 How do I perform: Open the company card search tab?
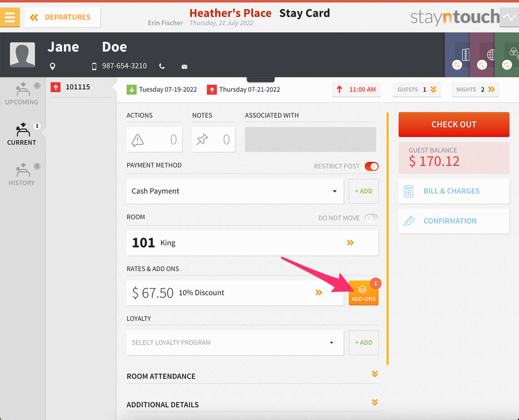coord(457,55)
